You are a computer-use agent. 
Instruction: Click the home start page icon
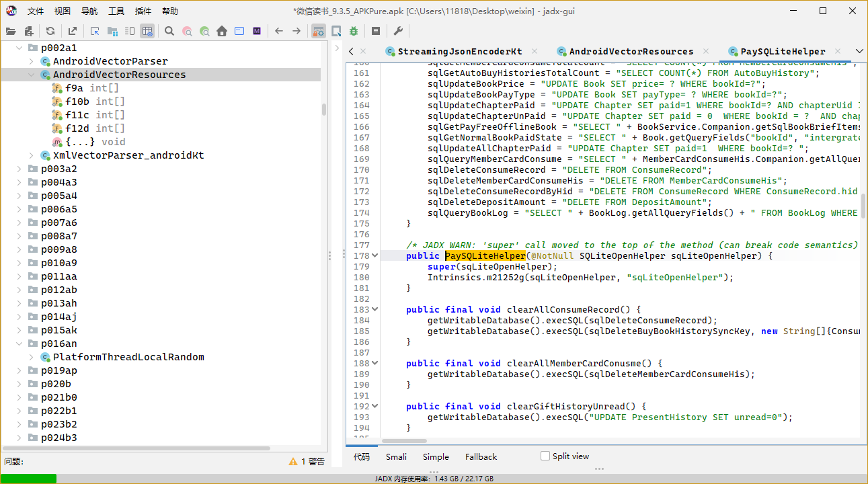coord(222,31)
